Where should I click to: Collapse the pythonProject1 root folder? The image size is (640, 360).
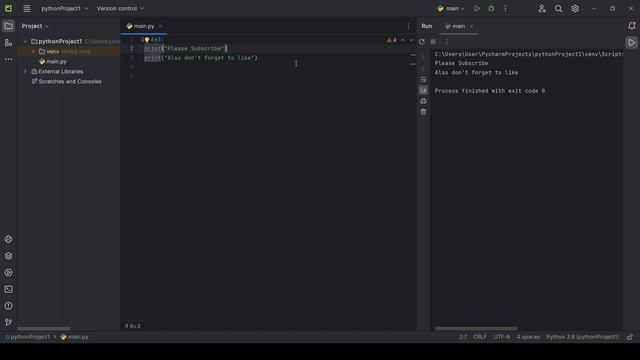coord(25,41)
